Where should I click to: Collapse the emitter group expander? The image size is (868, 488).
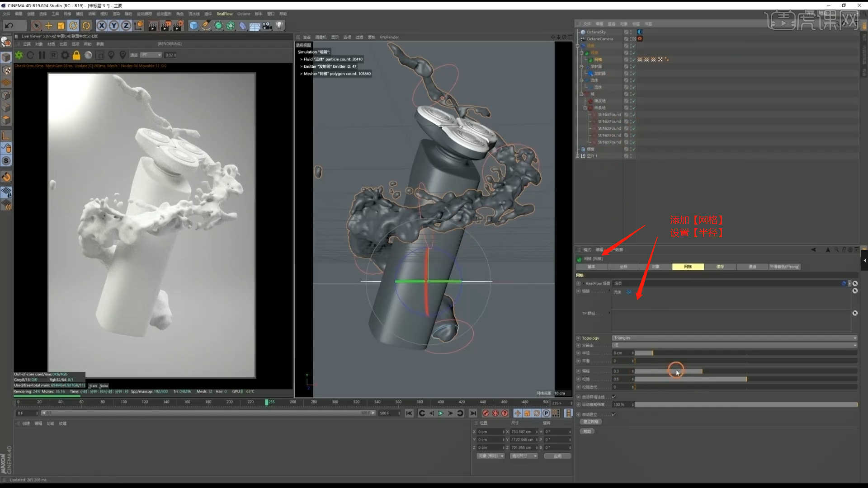(x=581, y=66)
